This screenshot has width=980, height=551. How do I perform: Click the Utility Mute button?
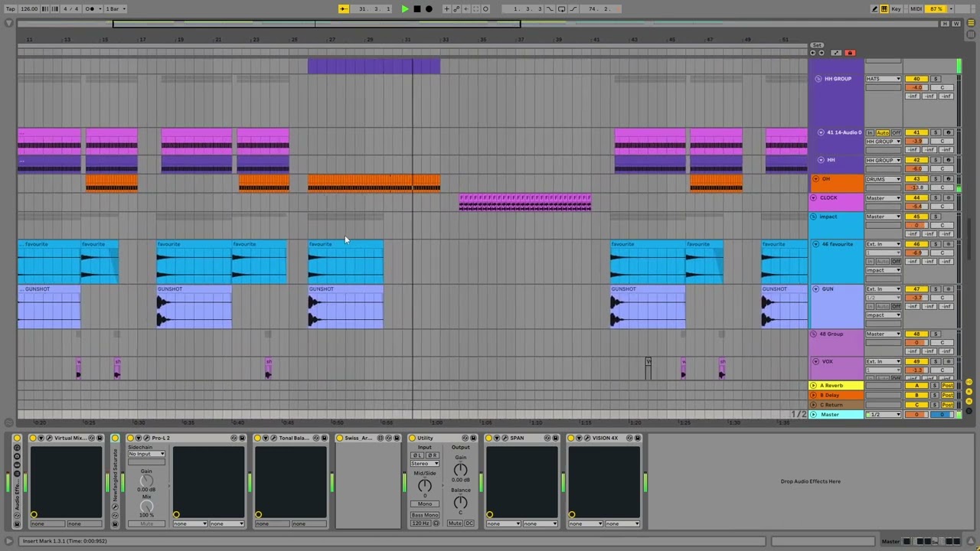455,523
